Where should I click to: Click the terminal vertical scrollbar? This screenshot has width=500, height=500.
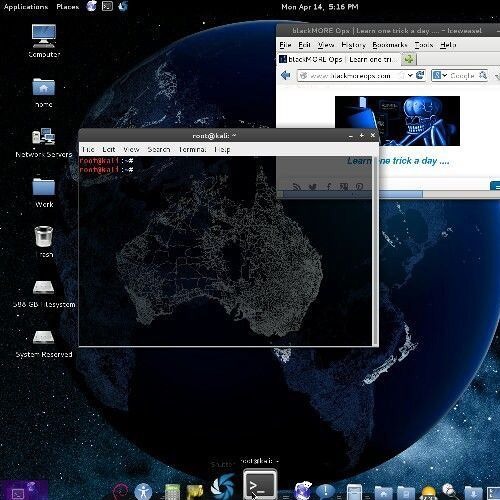tap(375, 251)
